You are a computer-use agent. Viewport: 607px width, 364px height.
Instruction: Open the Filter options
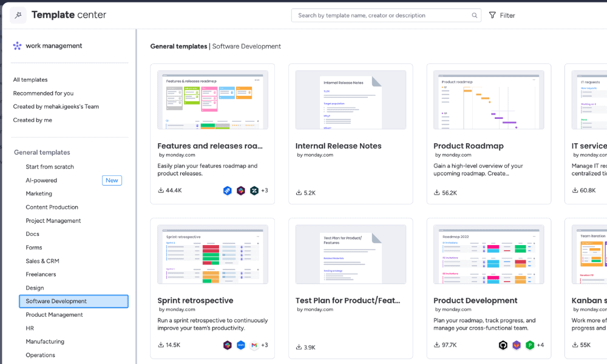[502, 15]
